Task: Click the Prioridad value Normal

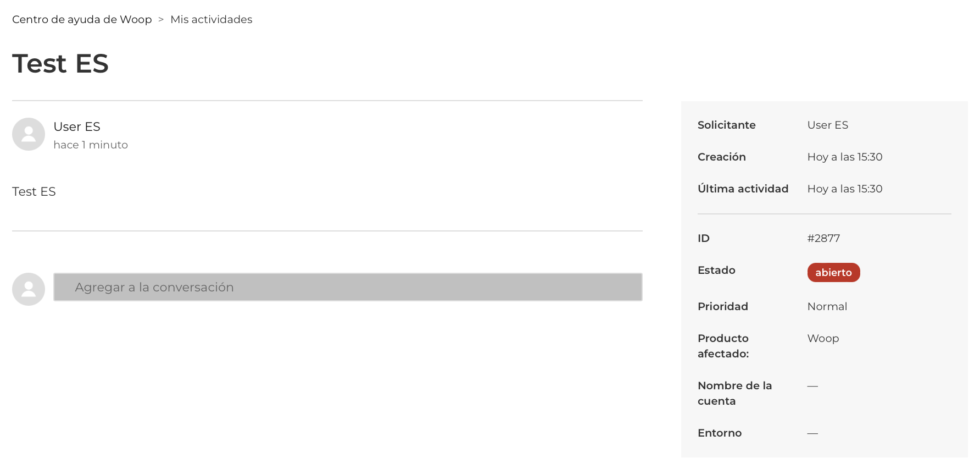Action: pyautogui.click(x=827, y=307)
